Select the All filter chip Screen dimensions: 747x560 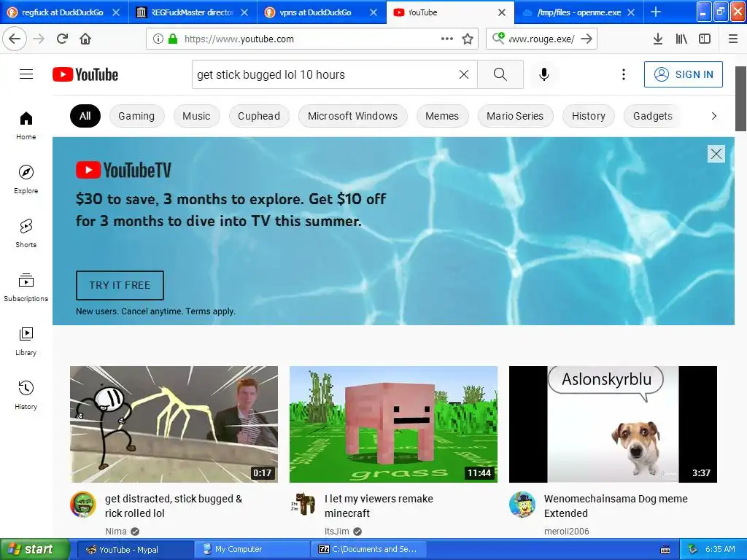tap(85, 116)
